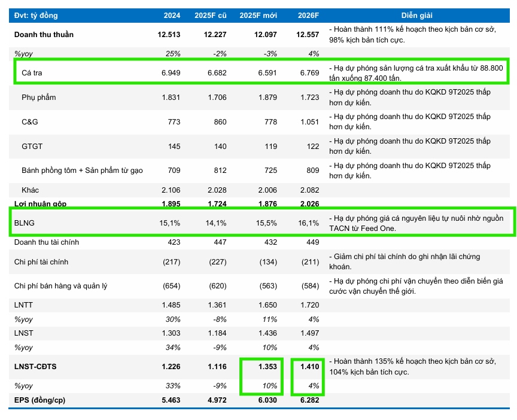Click the "2024" column header
Viewport: 517px width, 420px height.
pyautogui.click(x=172, y=16)
